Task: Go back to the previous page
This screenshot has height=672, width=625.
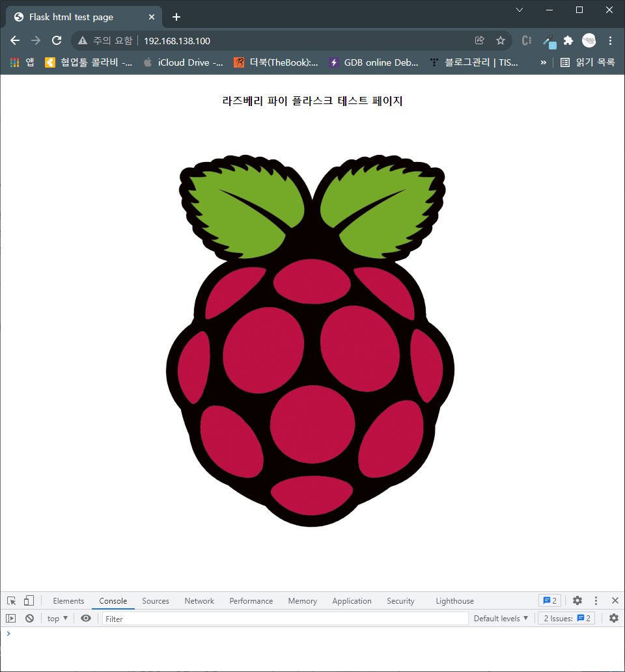Action: click(x=15, y=41)
